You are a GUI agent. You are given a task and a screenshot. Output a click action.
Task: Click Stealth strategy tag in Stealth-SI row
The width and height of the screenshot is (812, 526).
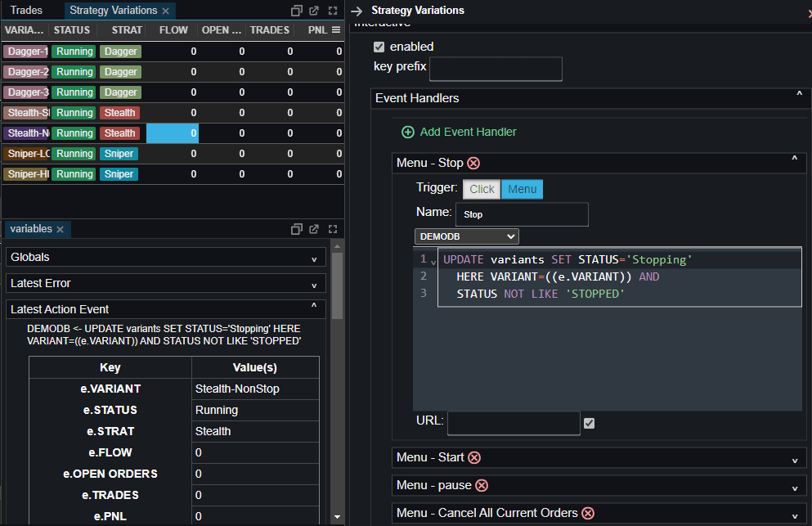click(119, 113)
